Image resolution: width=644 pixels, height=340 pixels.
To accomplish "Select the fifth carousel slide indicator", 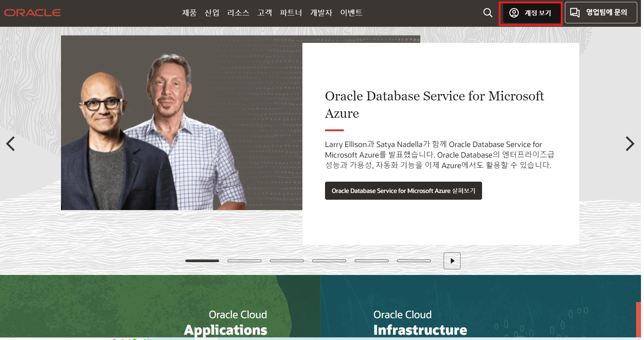I will [372, 261].
